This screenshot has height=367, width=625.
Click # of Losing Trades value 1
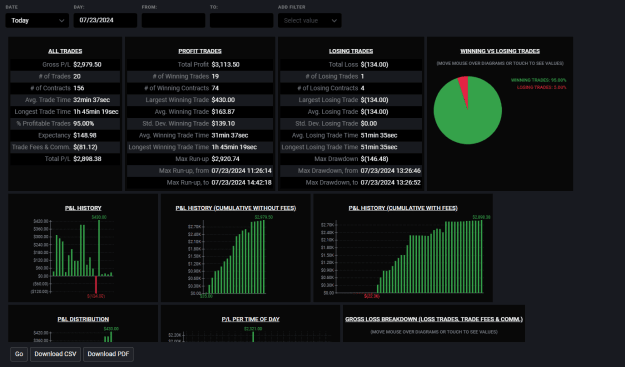[x=362, y=76]
